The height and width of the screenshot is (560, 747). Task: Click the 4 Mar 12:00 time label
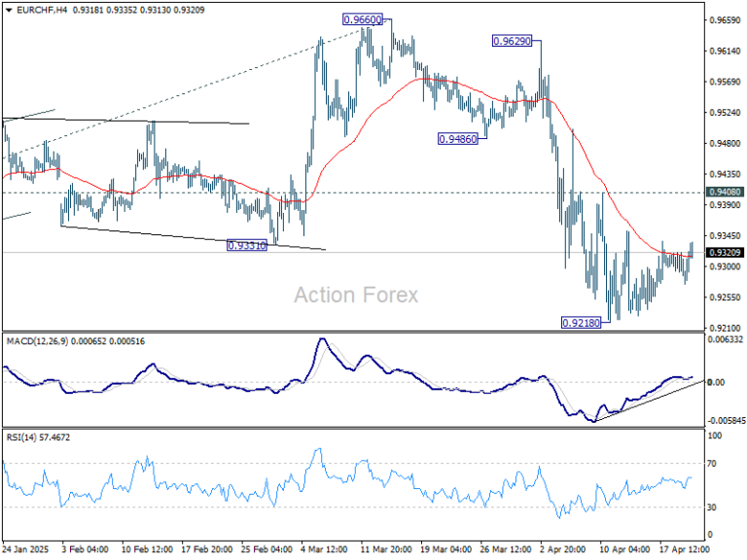(326, 549)
